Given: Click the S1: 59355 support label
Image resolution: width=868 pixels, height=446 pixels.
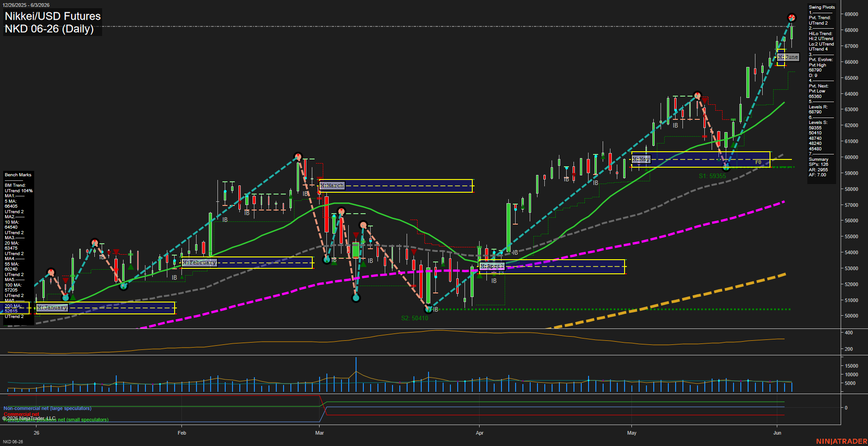Looking at the screenshot, I should (712, 176).
